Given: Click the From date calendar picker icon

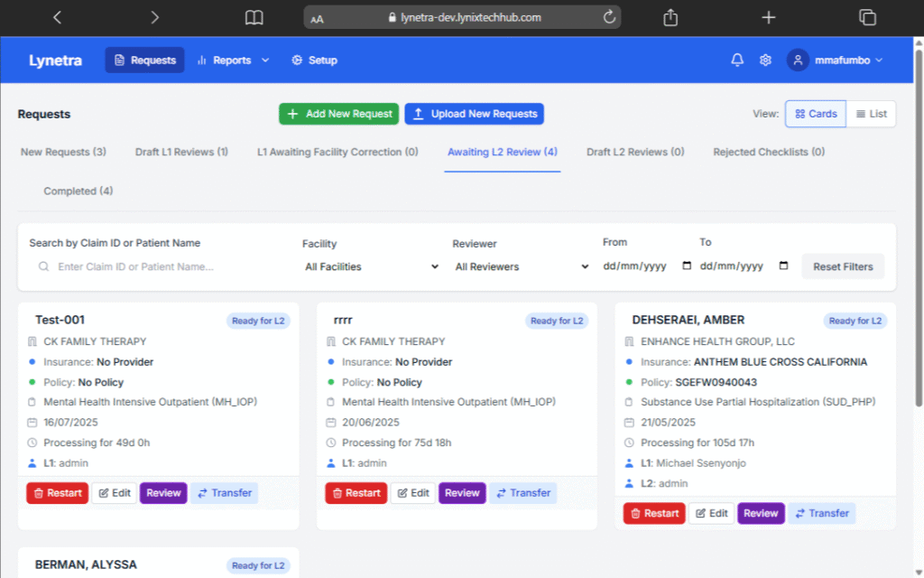Looking at the screenshot, I should click(x=687, y=266).
